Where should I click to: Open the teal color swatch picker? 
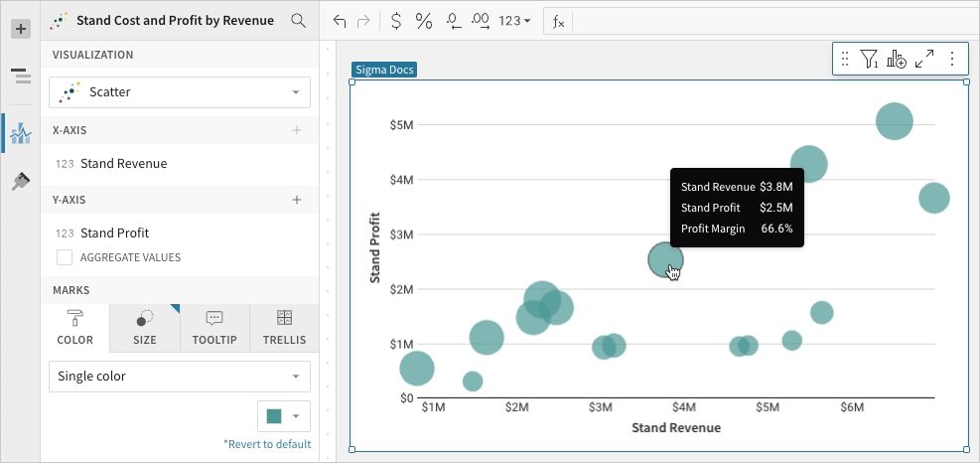pos(283,416)
